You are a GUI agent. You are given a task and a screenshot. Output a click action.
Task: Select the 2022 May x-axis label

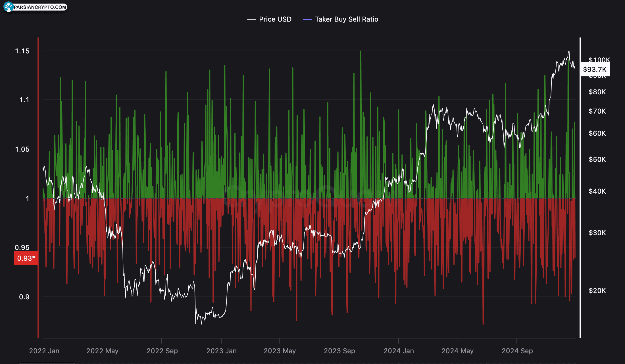tap(102, 351)
